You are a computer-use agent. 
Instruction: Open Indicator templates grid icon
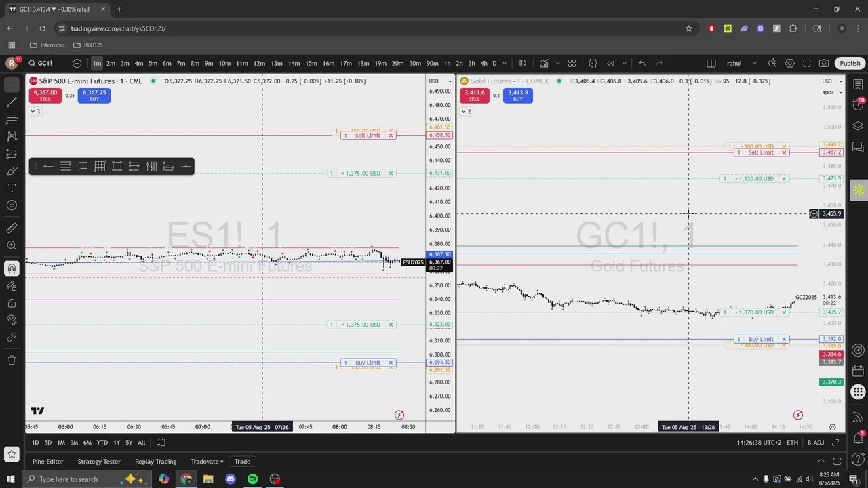pos(572,63)
